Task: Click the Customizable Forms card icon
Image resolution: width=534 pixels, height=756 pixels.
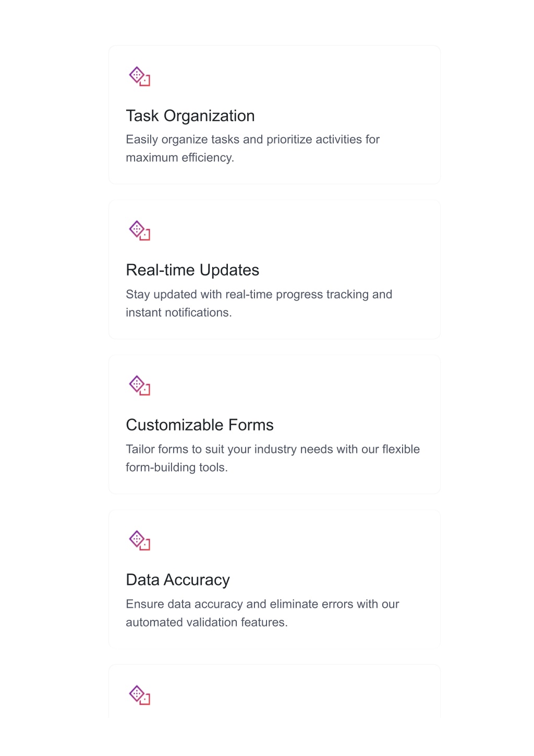Action: 139,385
